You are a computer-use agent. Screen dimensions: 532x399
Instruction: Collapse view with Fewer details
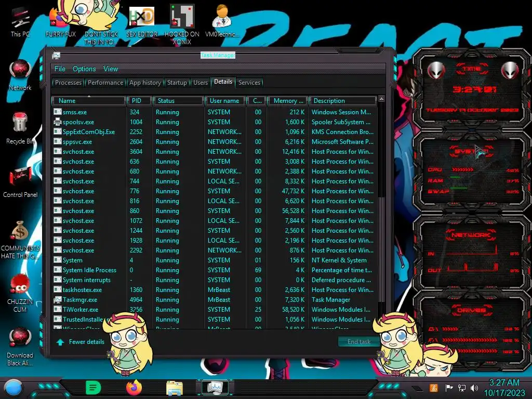pos(81,342)
